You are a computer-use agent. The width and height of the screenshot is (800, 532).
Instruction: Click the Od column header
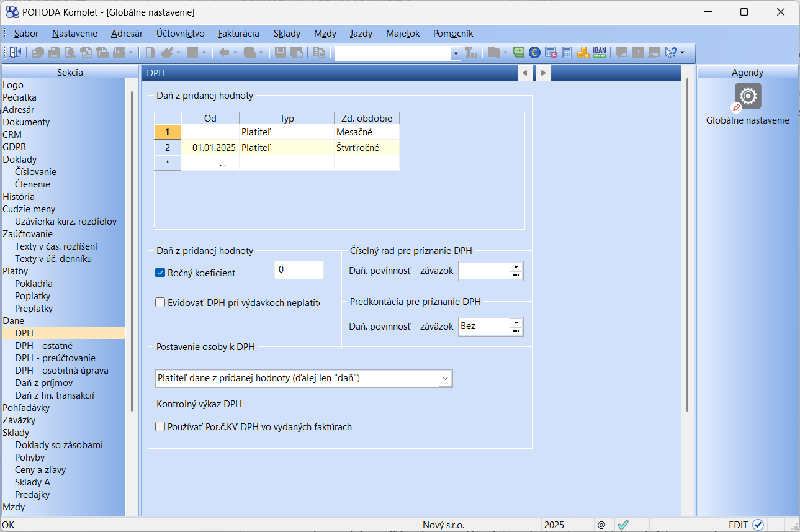(210, 118)
